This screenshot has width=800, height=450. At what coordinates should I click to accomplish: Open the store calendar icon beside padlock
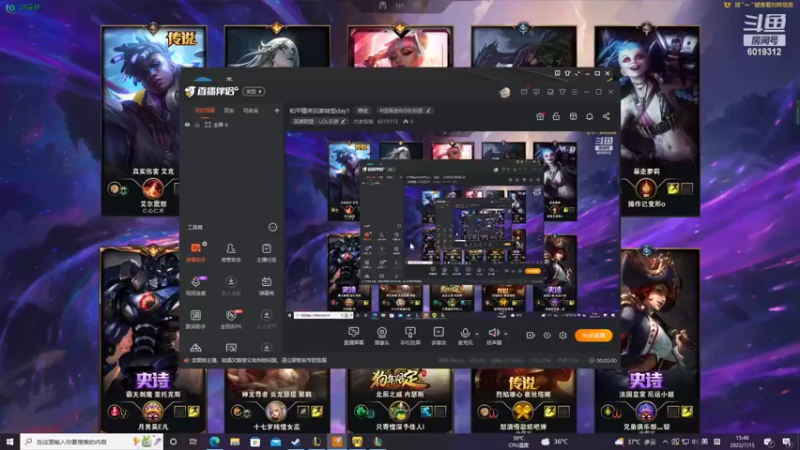pyautogui.click(x=573, y=116)
